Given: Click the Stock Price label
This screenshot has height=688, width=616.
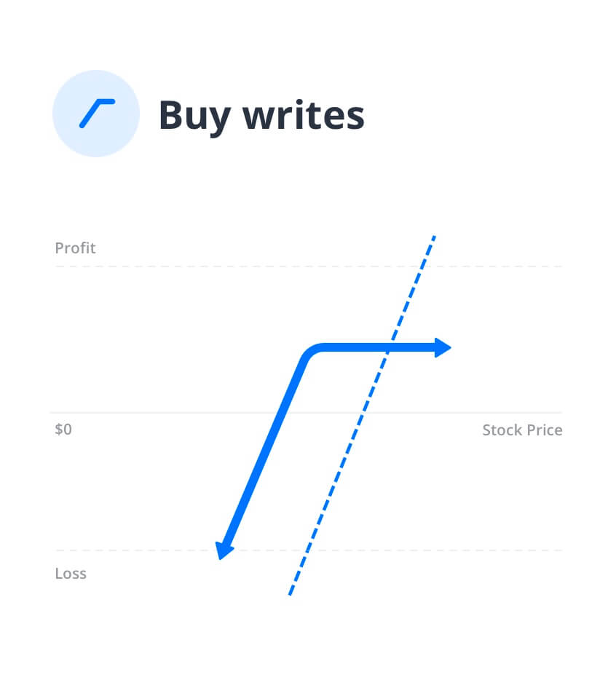Looking at the screenshot, I should pos(522,430).
